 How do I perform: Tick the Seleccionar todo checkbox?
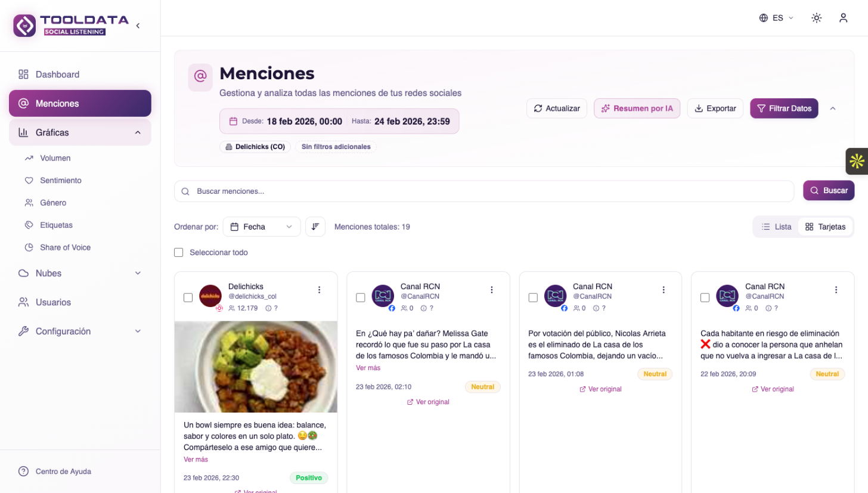(178, 252)
